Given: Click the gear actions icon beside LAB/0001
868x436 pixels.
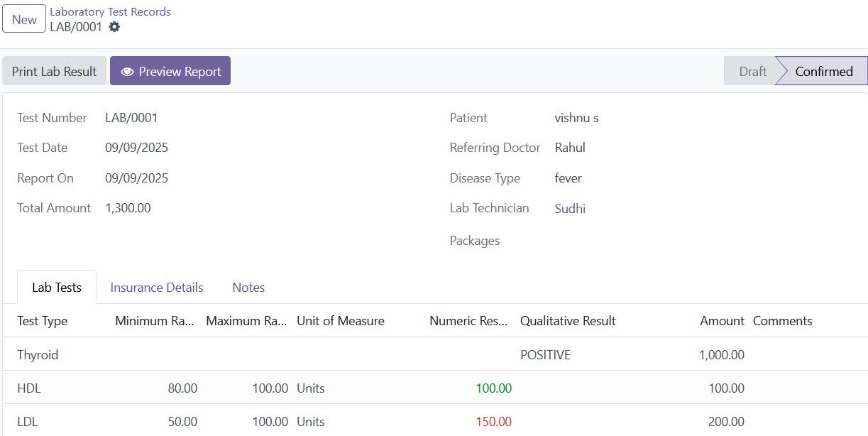Looking at the screenshot, I should 114,27.
